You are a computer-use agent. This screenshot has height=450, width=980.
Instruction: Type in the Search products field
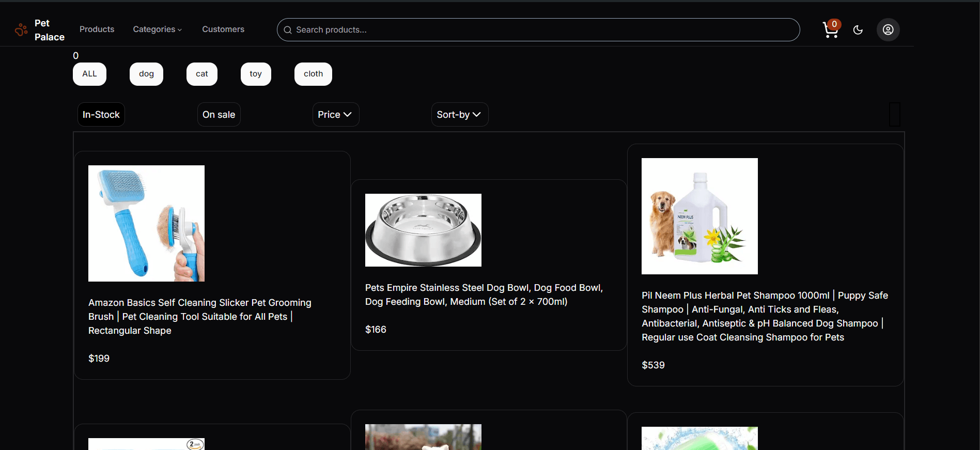point(542,30)
